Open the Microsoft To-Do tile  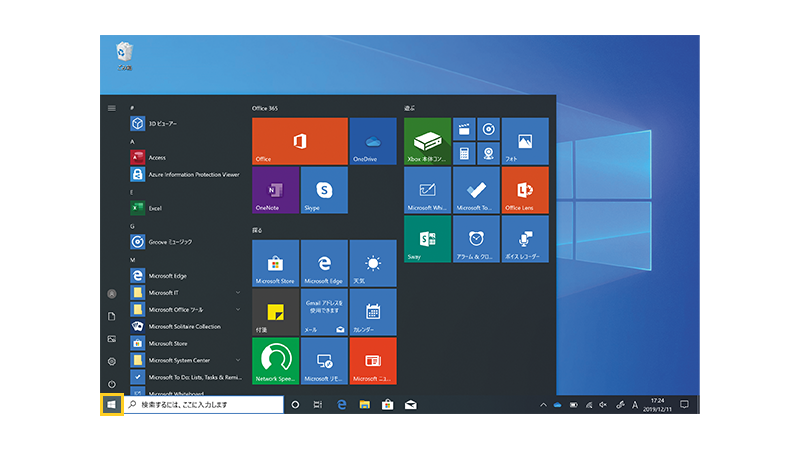click(476, 190)
